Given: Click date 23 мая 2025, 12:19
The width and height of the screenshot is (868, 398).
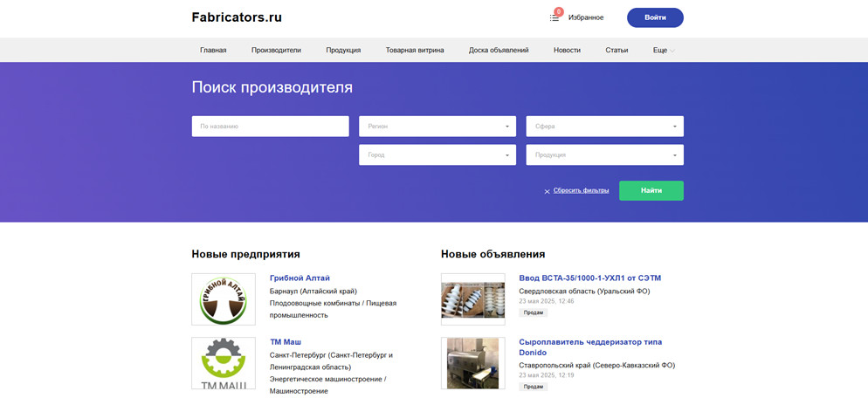Looking at the screenshot, I should point(547,375).
